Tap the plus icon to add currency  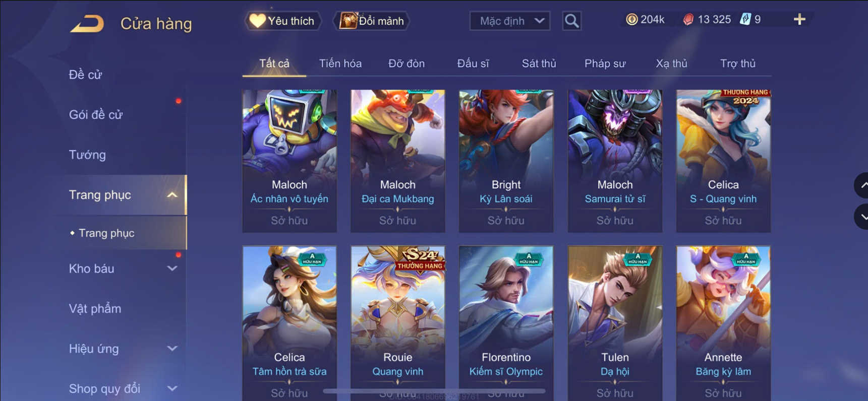click(799, 20)
